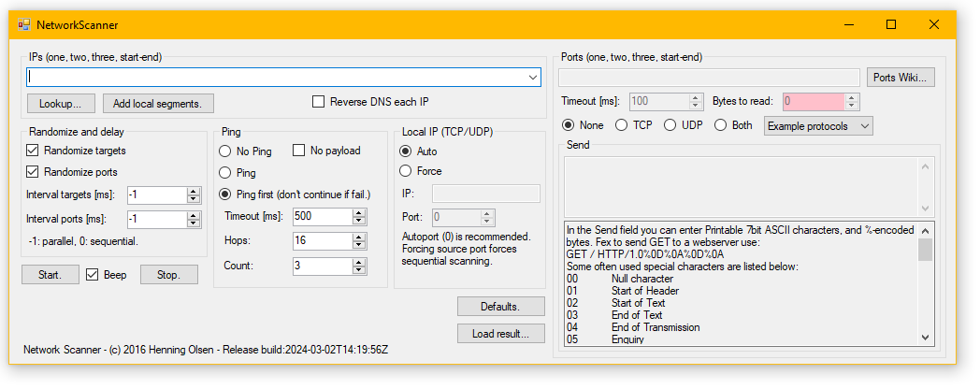This screenshot has height=389, width=980.
Task: Click the 'GET / HTTP/1.0%0D%0A%0D%0A' example line
Action: click(x=645, y=254)
